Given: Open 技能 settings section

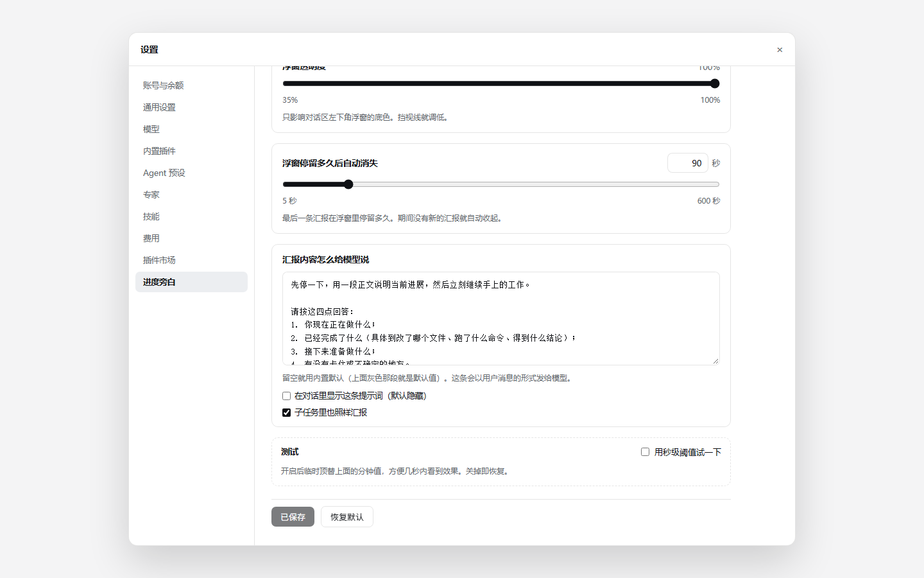Looking at the screenshot, I should click(191, 216).
